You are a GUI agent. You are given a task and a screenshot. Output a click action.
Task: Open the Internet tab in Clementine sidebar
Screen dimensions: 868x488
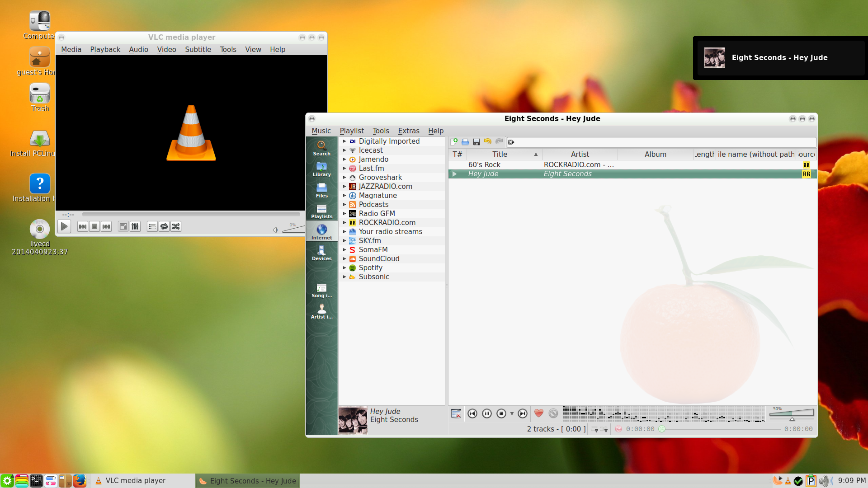tap(321, 231)
